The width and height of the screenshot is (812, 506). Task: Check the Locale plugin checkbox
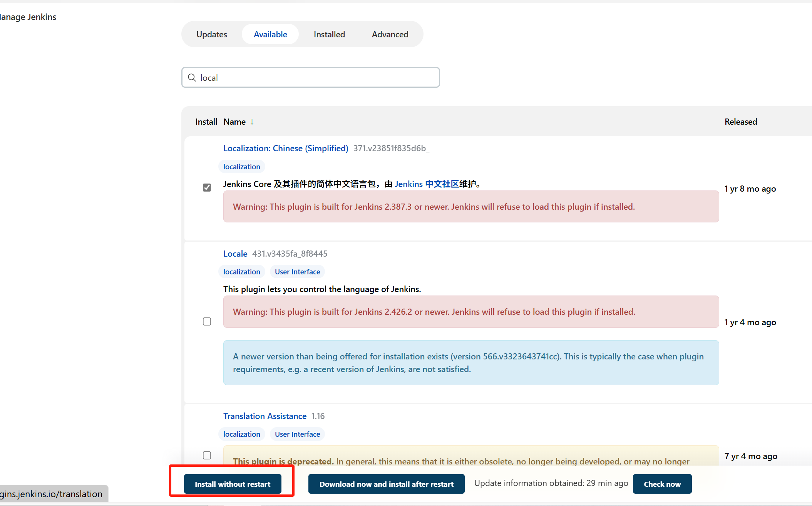(207, 321)
